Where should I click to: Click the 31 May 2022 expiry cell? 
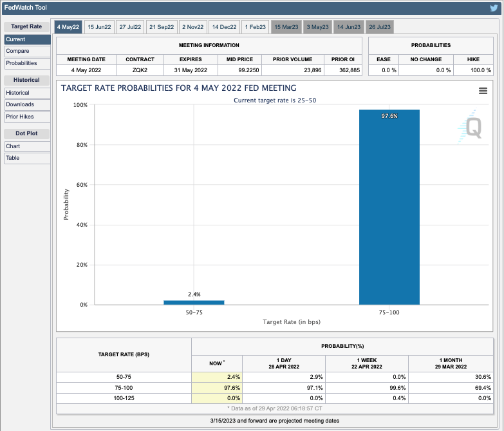click(x=191, y=70)
